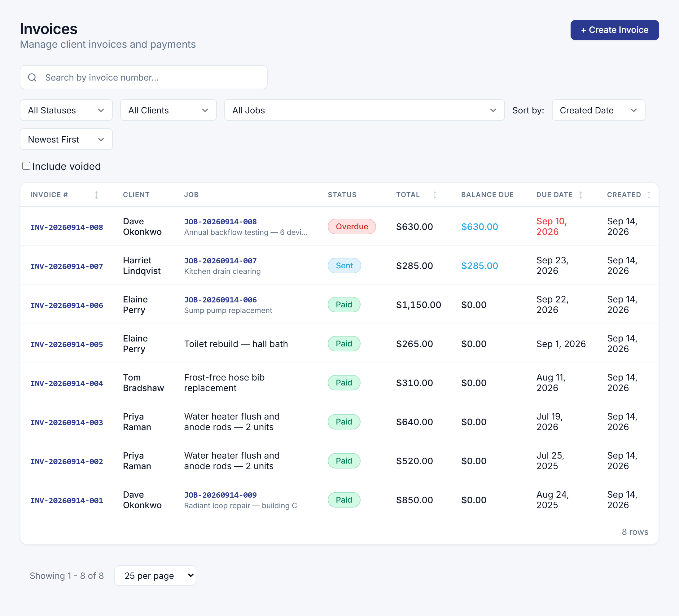679x616 pixels.
Task: Open the All Jobs dropdown
Action: 364,110
